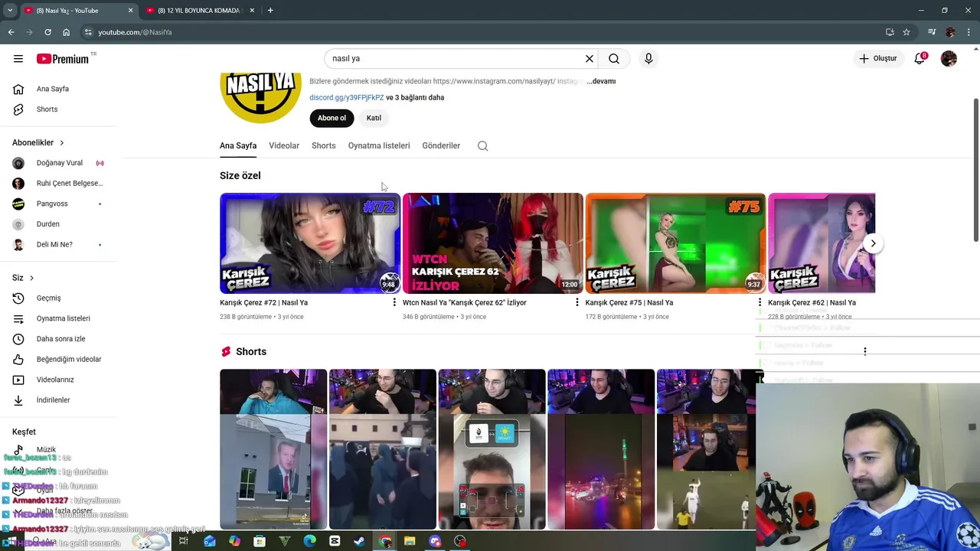Bookmark this page with star icon
Screen dimensions: 980x551
coord(906,32)
